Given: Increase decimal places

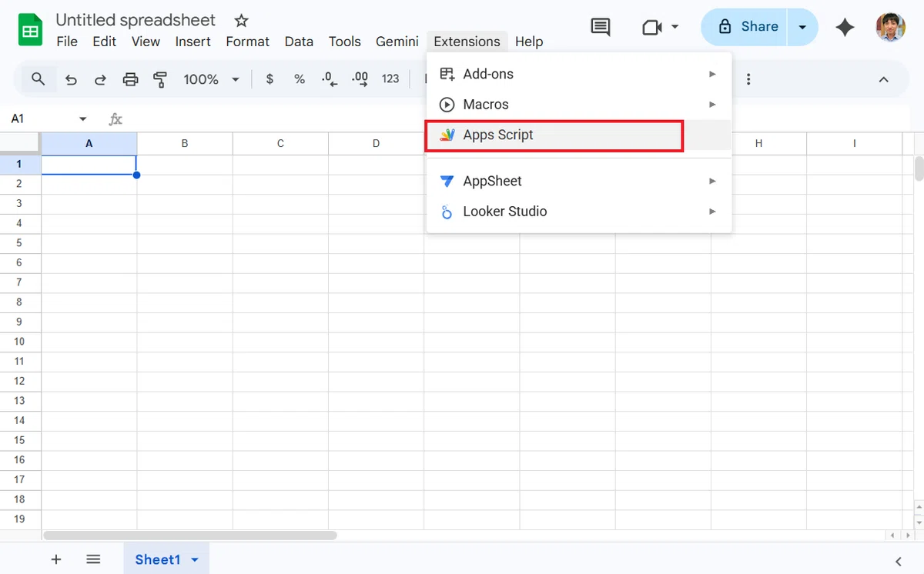Looking at the screenshot, I should coord(360,79).
